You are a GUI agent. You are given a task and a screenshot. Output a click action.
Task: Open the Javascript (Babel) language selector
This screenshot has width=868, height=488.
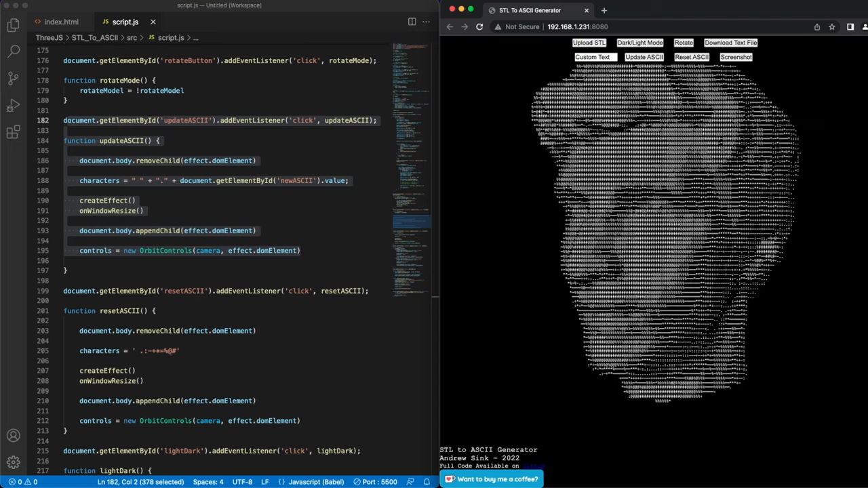(311, 482)
